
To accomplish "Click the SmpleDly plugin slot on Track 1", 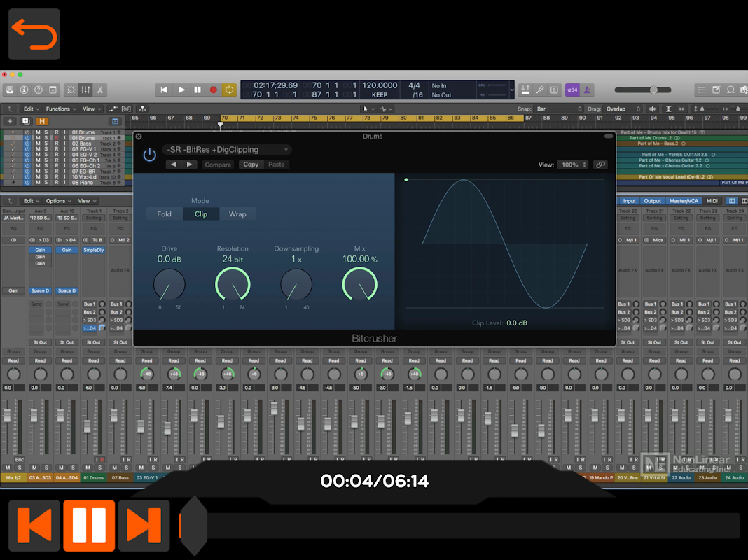I will [x=94, y=250].
